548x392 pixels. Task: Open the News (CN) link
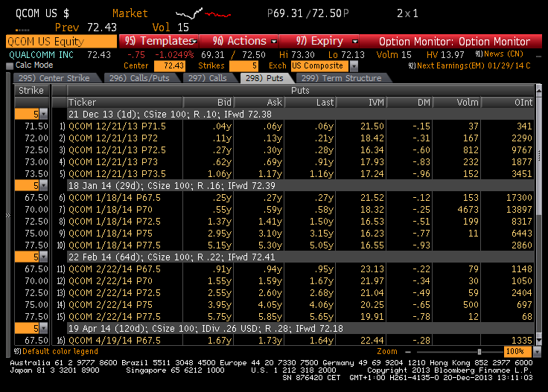(x=500, y=54)
